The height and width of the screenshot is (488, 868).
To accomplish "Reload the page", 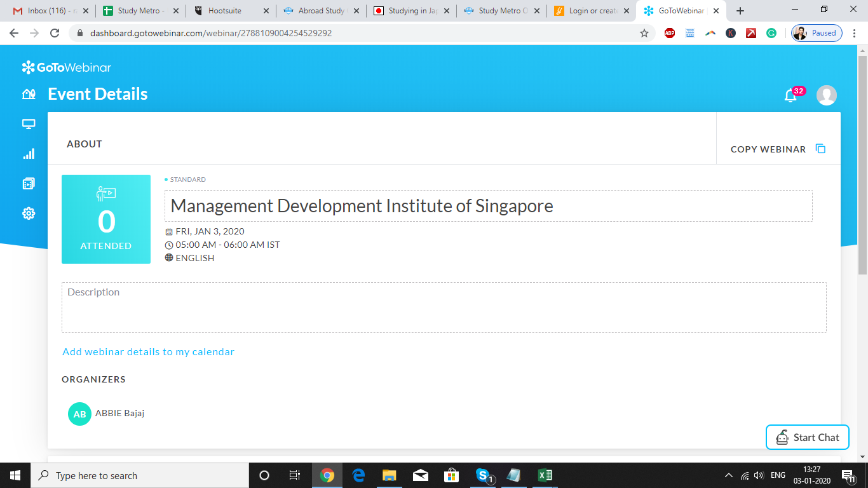I will pyautogui.click(x=55, y=33).
